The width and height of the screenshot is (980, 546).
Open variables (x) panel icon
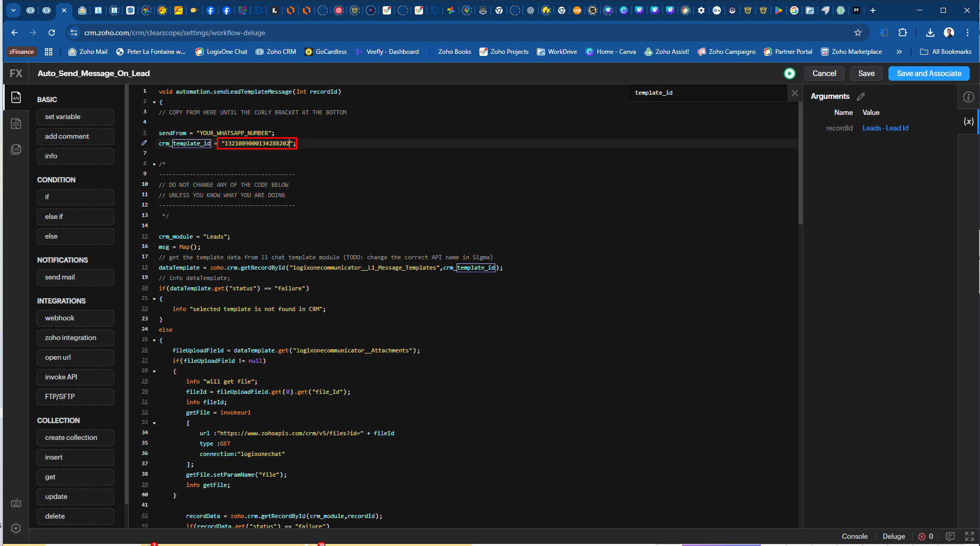coord(969,122)
